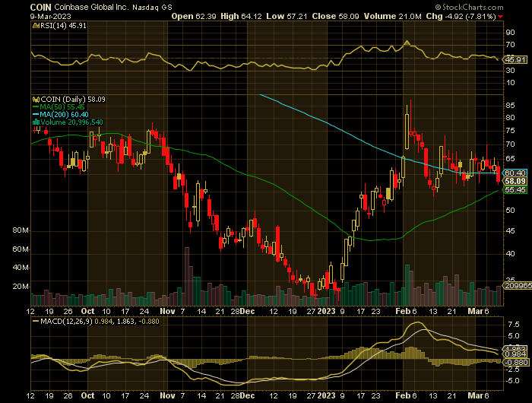Click the 45.91 RSI tag on right axis
The width and height of the screenshot is (532, 403).
click(x=515, y=60)
